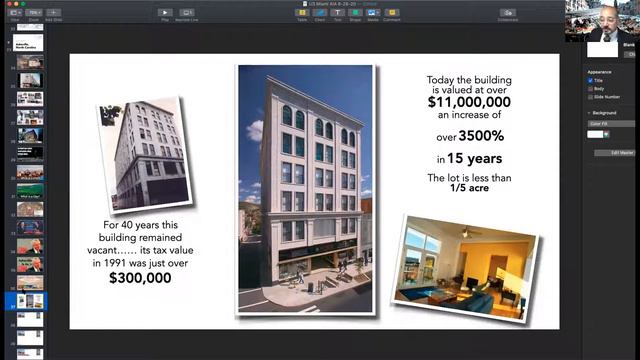
Task: Add a Text box from toolbar
Action: pyautogui.click(x=338, y=13)
